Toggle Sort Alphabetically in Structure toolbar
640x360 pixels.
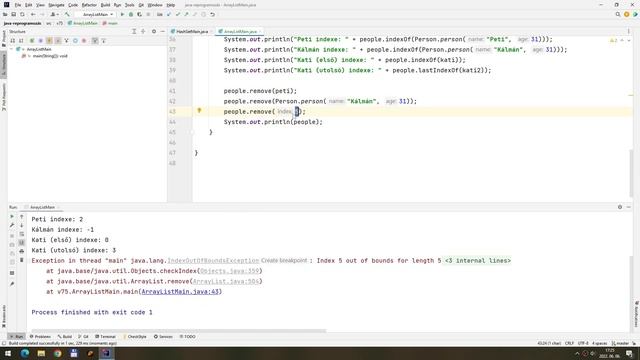(x=21, y=41)
